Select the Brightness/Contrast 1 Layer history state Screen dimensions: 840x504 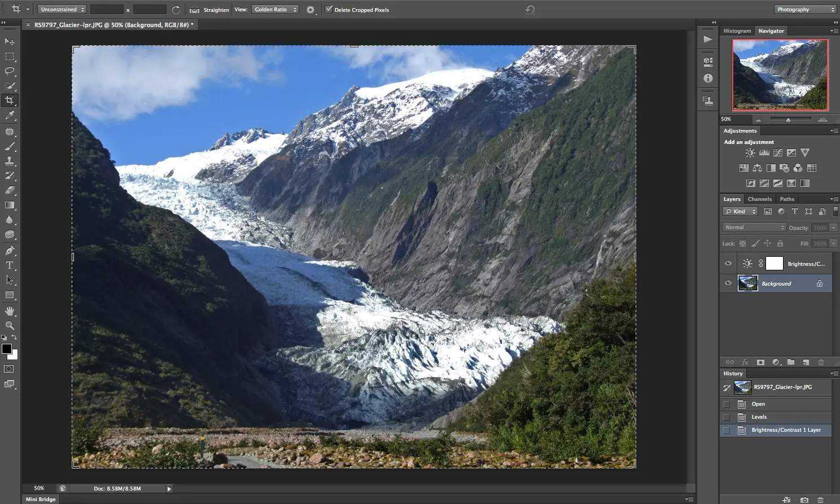776,430
